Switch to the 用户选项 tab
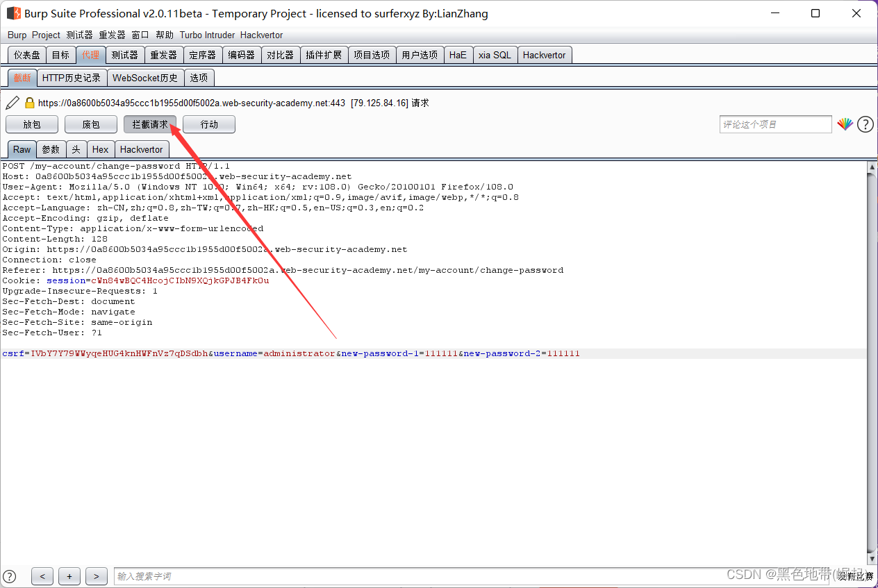The height and width of the screenshot is (588, 878). (420, 55)
